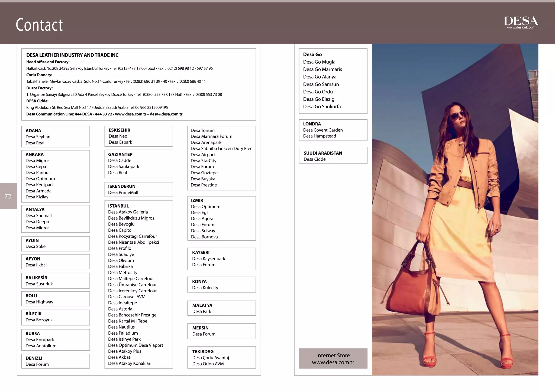The image size is (555, 392).
Task: Click Desa Bornova under IZMIR
Action: pos(205,237)
